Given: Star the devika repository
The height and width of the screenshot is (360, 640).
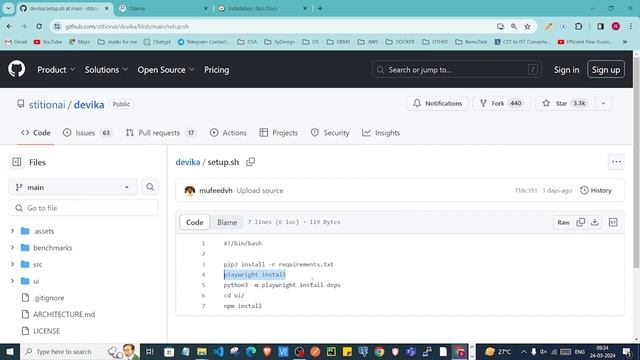Looking at the screenshot, I should 565,103.
